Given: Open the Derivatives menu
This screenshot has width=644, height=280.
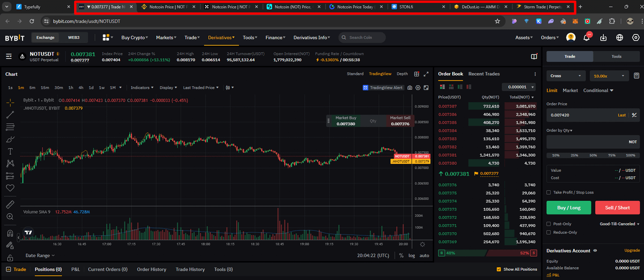Looking at the screenshot, I should [221, 38].
